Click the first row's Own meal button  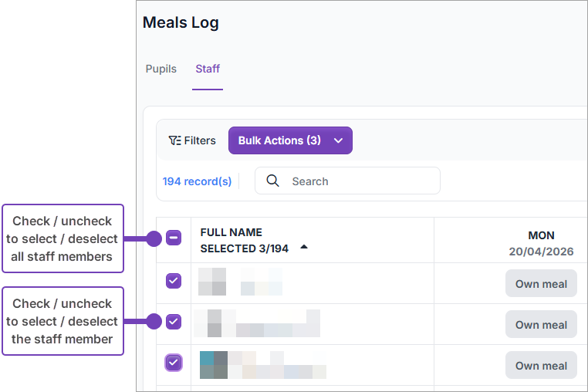click(541, 283)
